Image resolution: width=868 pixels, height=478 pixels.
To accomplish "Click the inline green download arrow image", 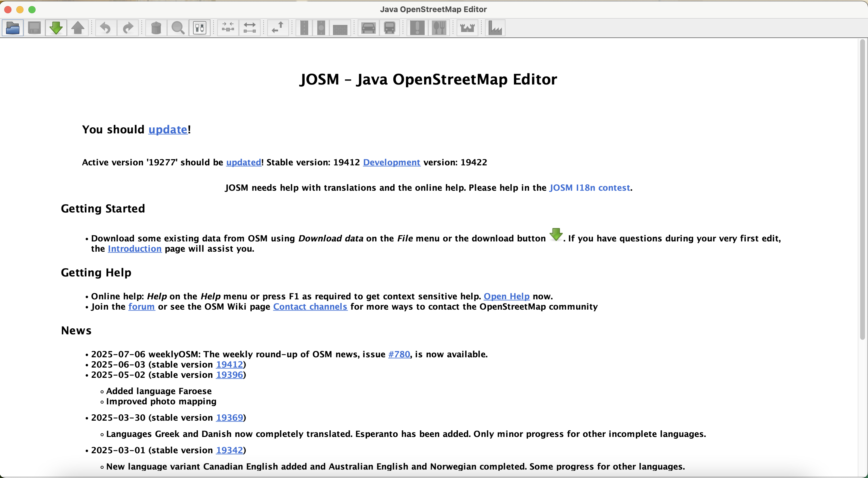I will click(556, 234).
